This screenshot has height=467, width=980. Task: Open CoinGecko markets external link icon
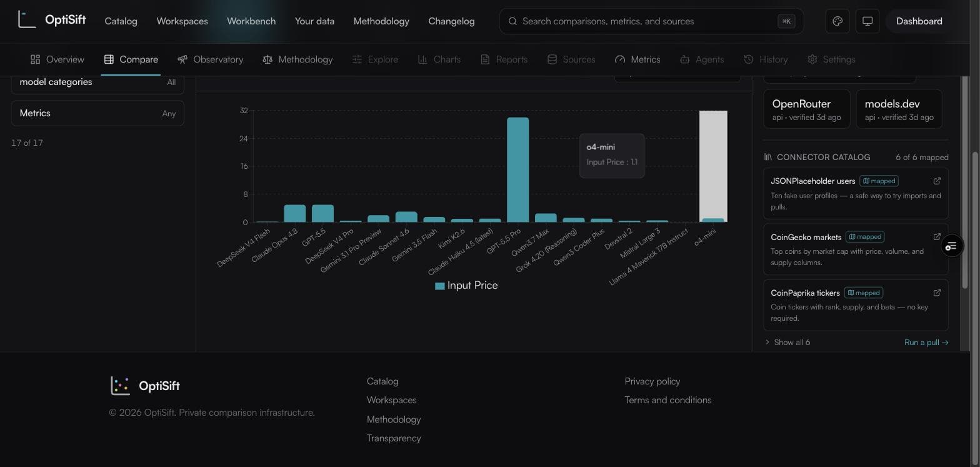click(937, 236)
